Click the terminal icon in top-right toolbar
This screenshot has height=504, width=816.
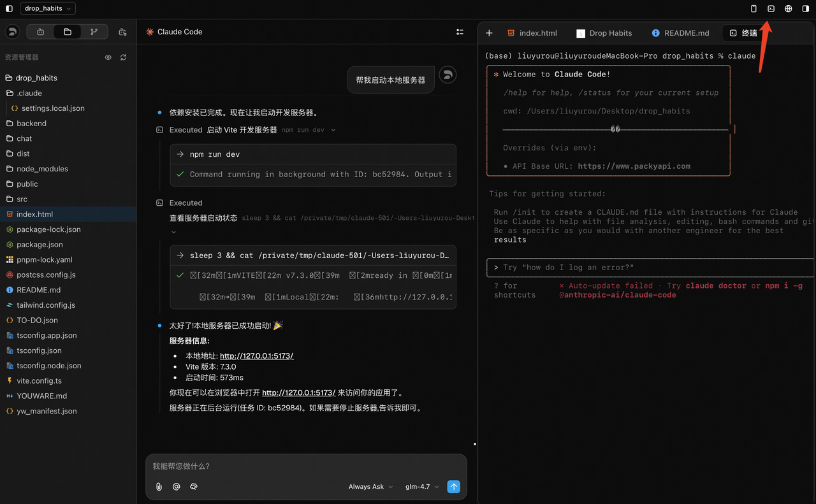pyautogui.click(x=771, y=9)
